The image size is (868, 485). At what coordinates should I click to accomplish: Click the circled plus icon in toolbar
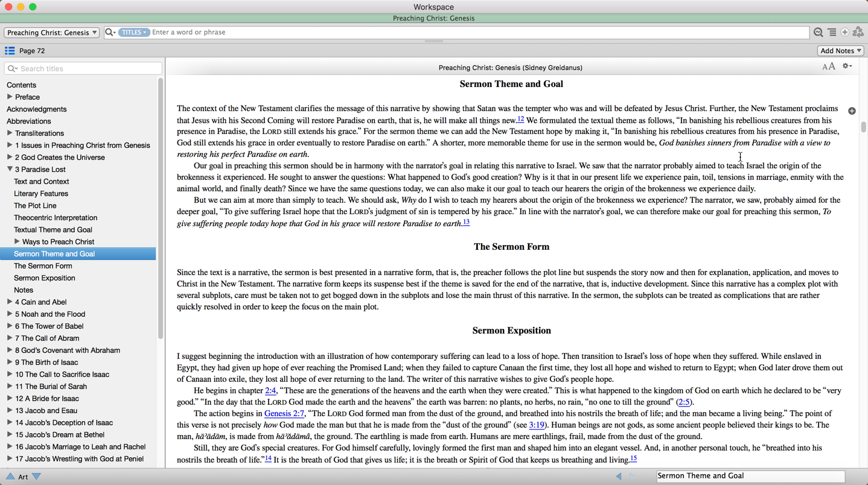pyautogui.click(x=845, y=33)
